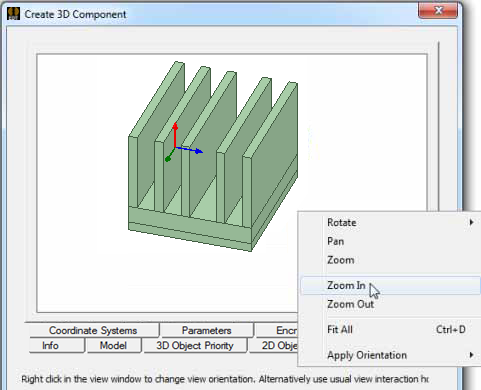Click the 'Right click in the view window' hint text

pos(225,379)
